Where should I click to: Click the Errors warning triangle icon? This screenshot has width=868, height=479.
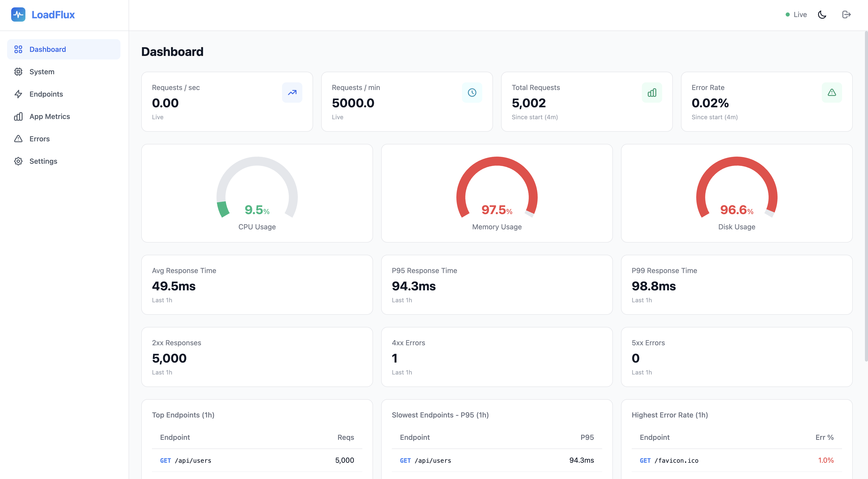click(x=18, y=139)
